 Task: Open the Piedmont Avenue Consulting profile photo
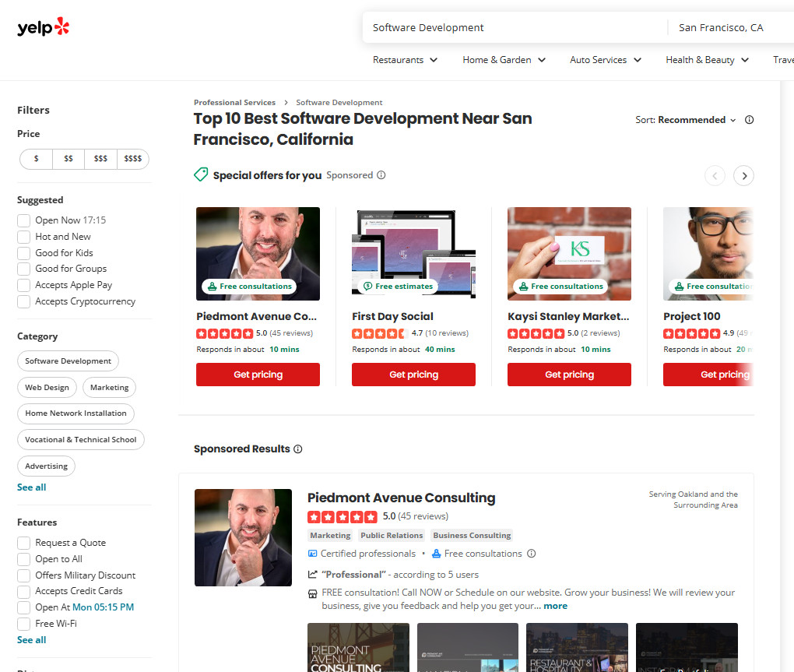(x=243, y=538)
